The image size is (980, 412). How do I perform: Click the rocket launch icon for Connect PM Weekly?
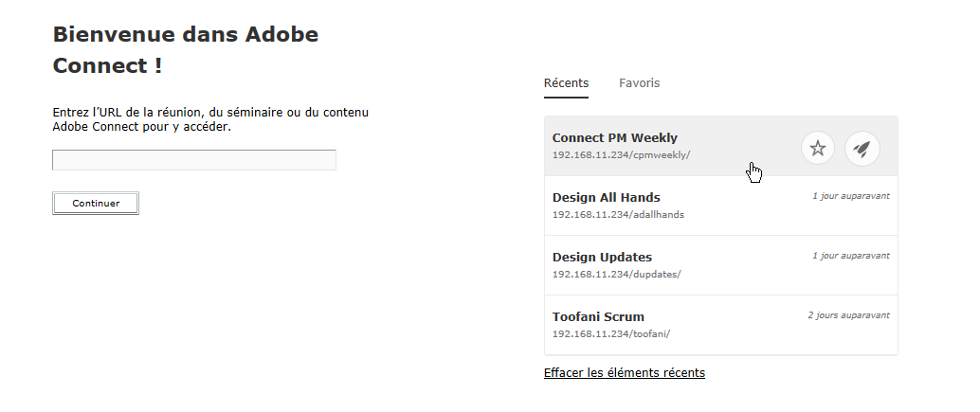862,148
